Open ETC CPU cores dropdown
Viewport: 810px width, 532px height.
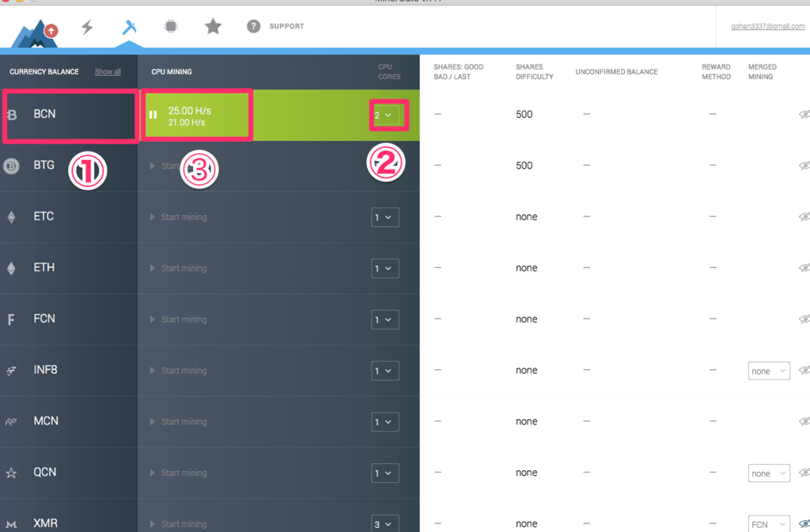pyautogui.click(x=385, y=217)
